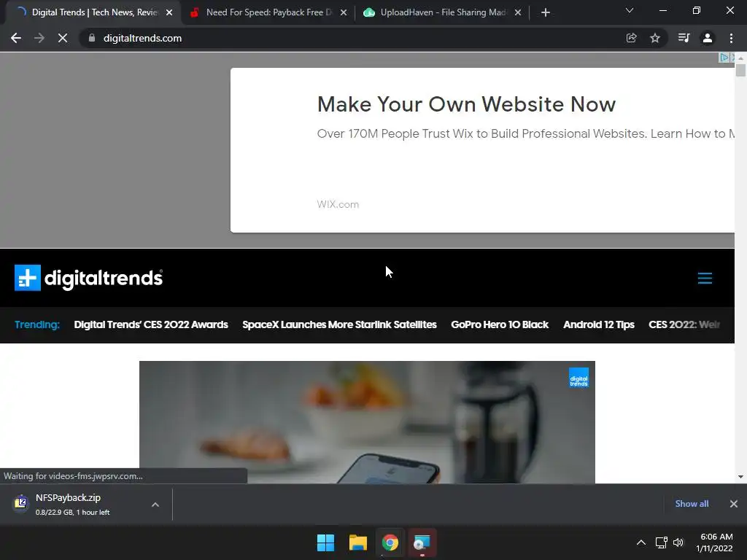Open the hamburger site menu
The width and height of the screenshot is (747, 560).
point(705,278)
